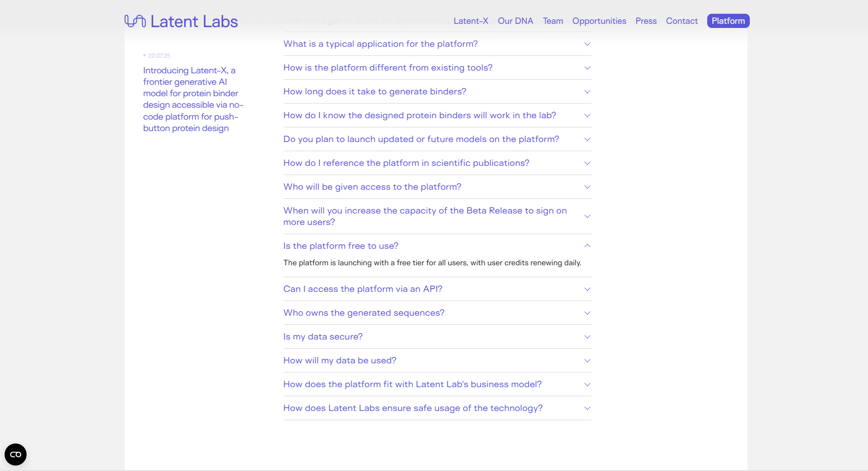This screenshot has height=471, width=868.
Task: Collapse the 'Is the platform free to use?' chevron
Action: (x=587, y=246)
